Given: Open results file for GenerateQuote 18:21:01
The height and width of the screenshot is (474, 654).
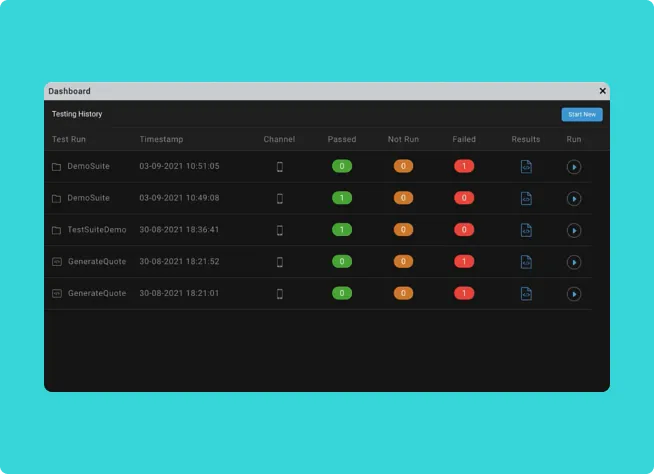Looking at the screenshot, I should (526, 295).
